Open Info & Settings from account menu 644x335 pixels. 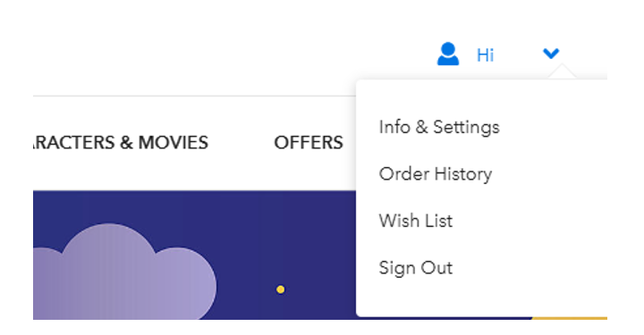[x=439, y=127]
